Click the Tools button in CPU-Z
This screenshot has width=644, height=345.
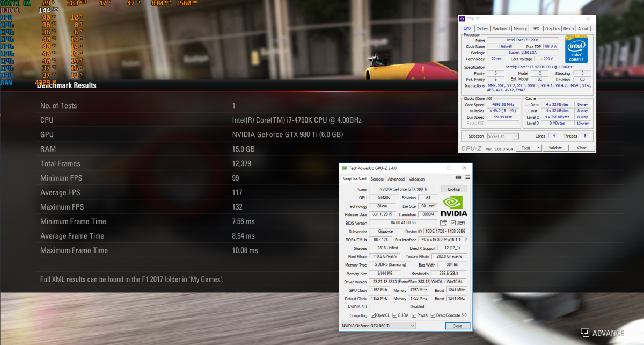point(526,148)
